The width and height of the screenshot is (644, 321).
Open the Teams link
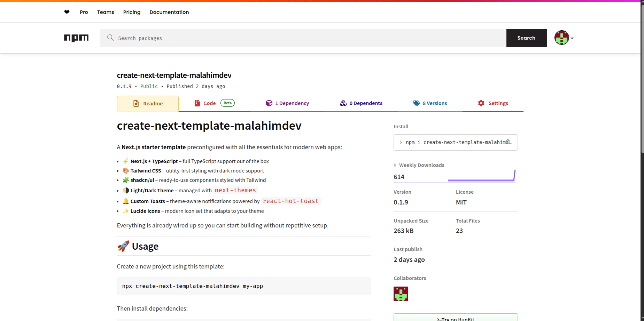pos(106,12)
